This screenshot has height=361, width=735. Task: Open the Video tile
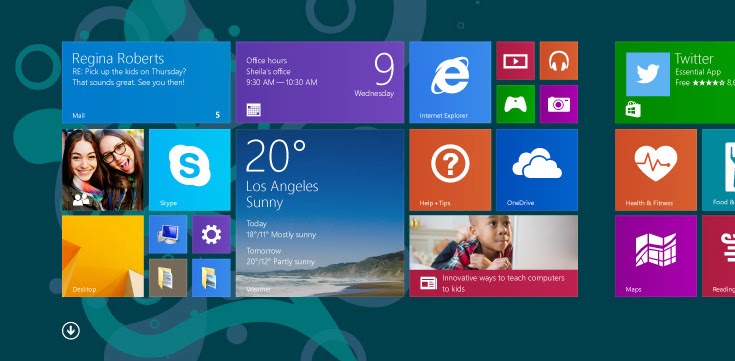(x=515, y=61)
